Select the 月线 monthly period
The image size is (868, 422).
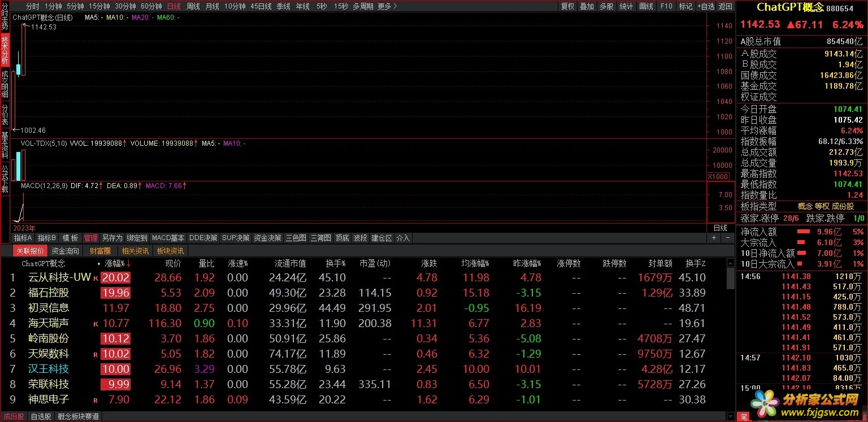coord(212,6)
